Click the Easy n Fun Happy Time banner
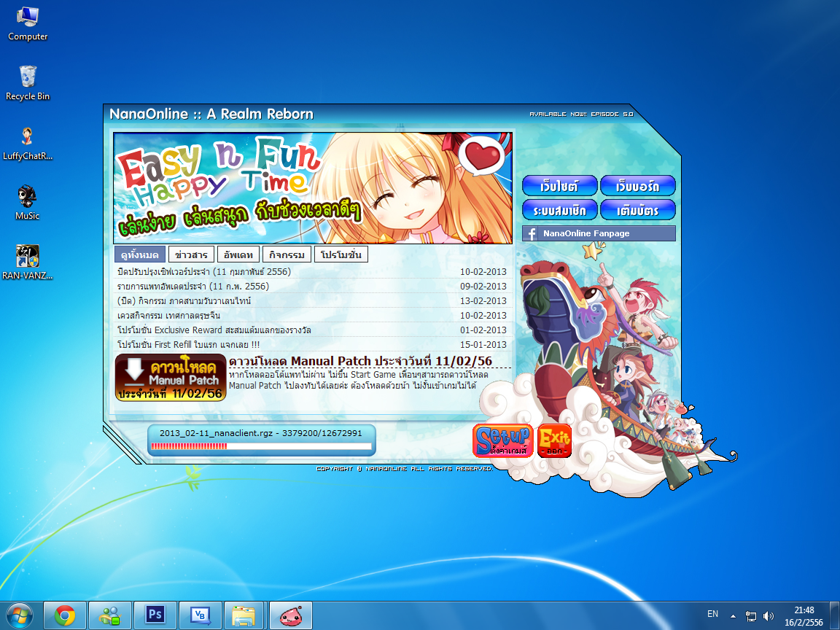This screenshot has height=630, width=840. (313, 188)
